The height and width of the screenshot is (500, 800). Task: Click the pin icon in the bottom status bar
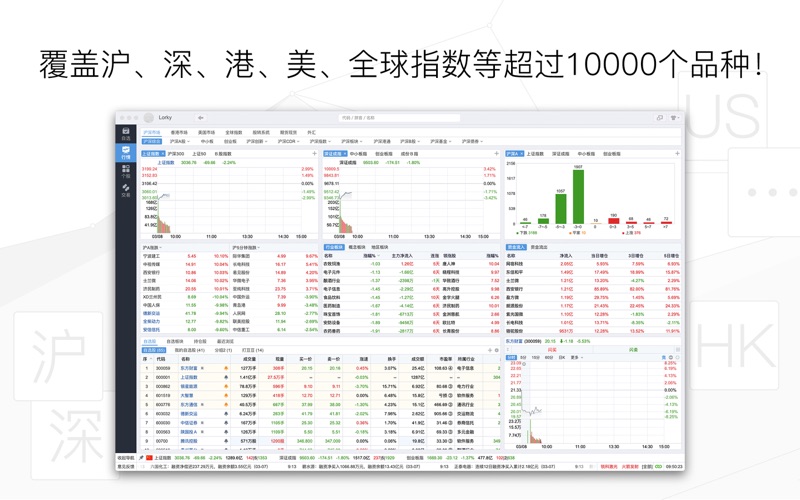coord(141,458)
